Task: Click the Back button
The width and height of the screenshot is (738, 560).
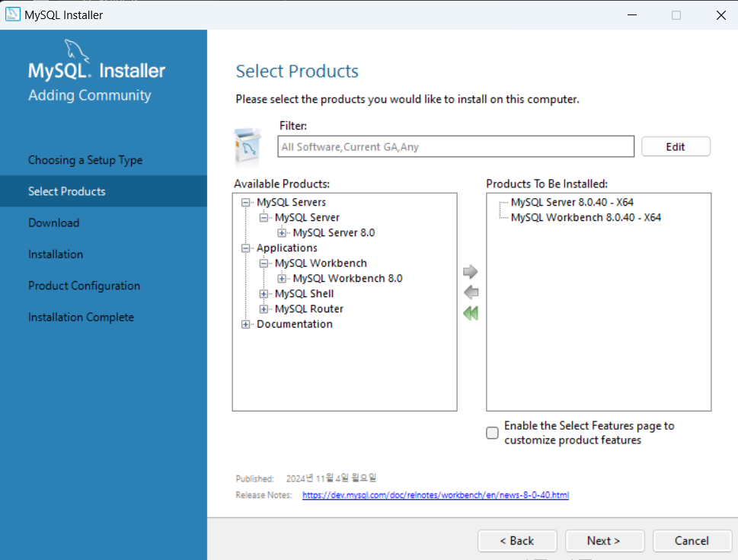Action: [x=517, y=541]
